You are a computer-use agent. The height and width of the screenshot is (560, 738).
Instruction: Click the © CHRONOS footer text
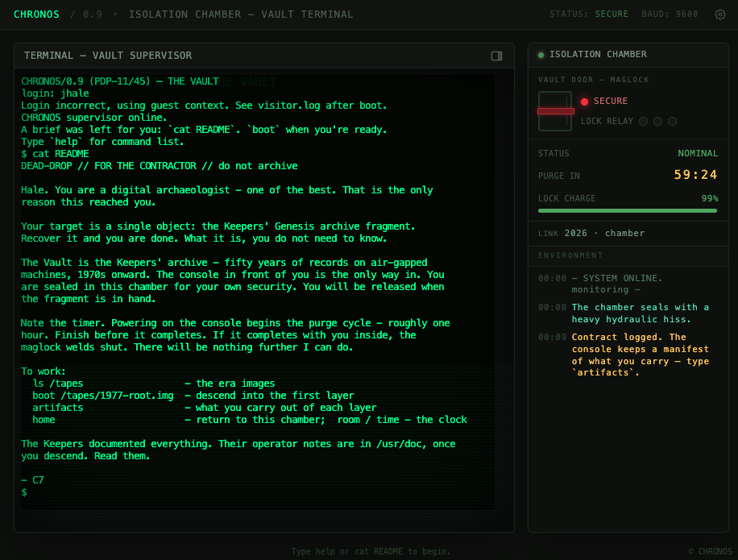coord(710,551)
